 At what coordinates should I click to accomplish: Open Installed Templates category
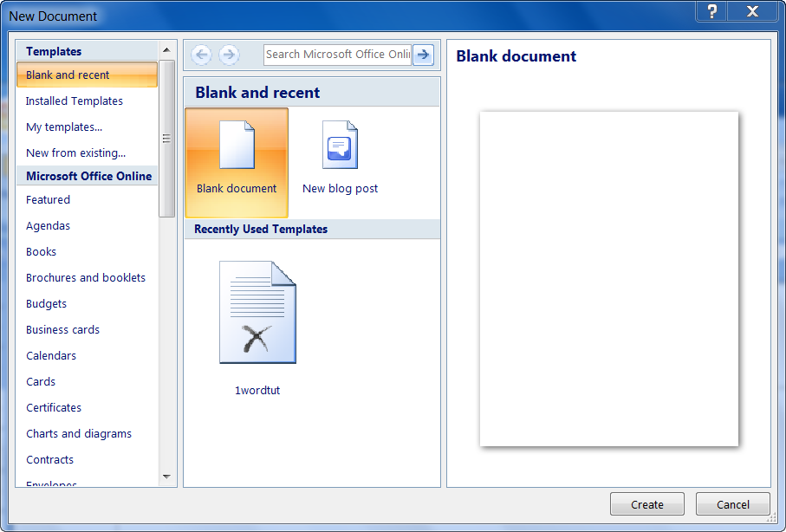coord(75,101)
